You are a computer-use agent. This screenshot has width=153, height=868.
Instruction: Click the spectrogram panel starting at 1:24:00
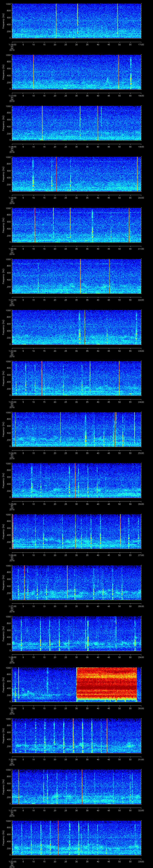[x=77, y=429]
